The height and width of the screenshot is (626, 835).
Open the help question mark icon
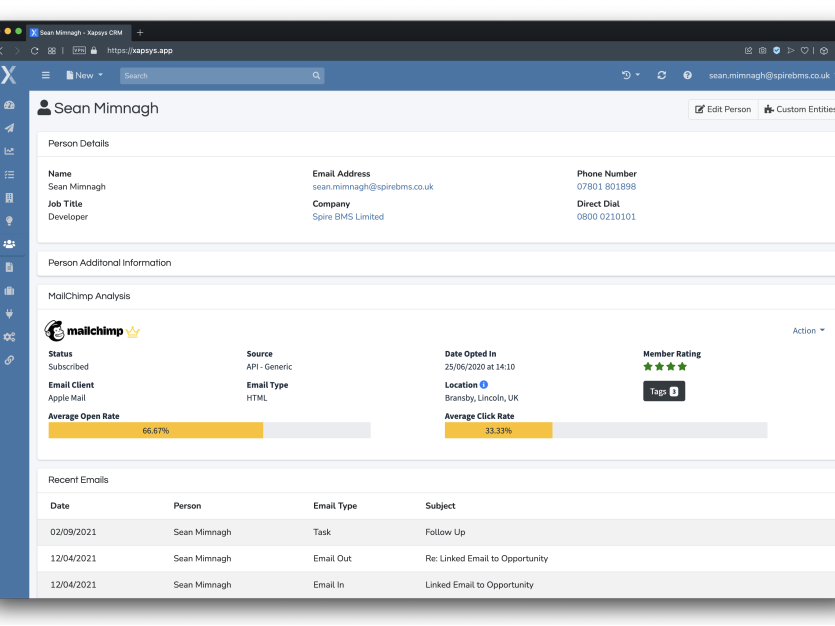pyautogui.click(x=687, y=76)
